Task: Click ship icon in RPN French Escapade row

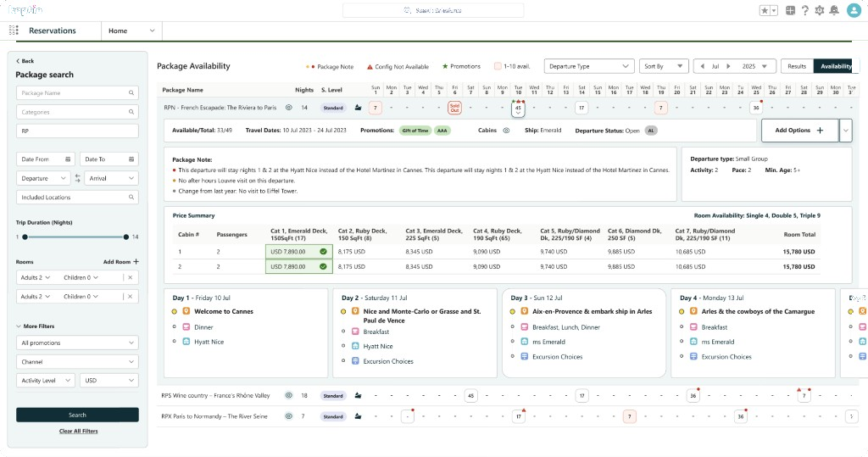Action: 359,108
